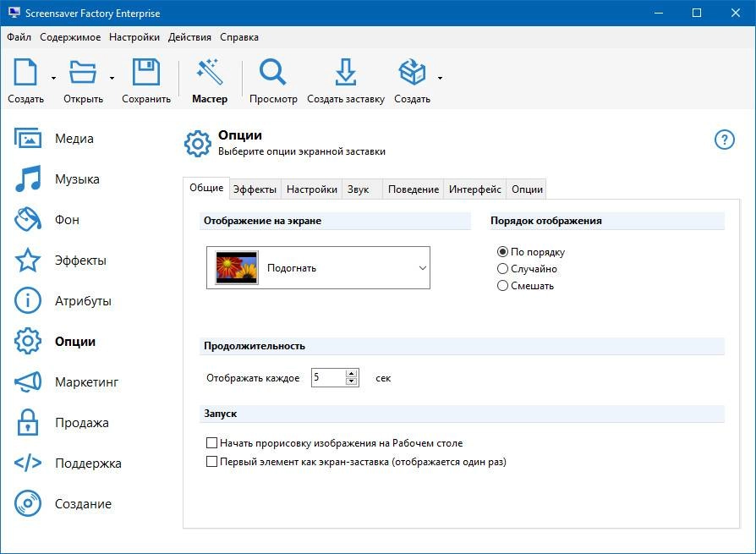Image resolution: width=756 pixels, height=554 pixels.
Task: Open the Содержимое menu
Action: (x=70, y=37)
